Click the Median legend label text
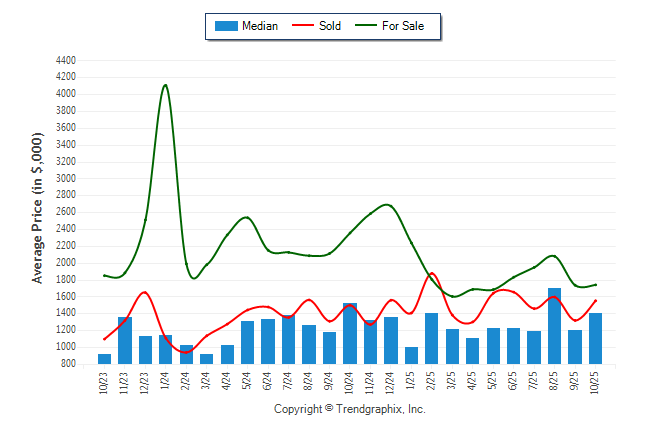Viewport: 646px width, 434px height. (x=260, y=26)
